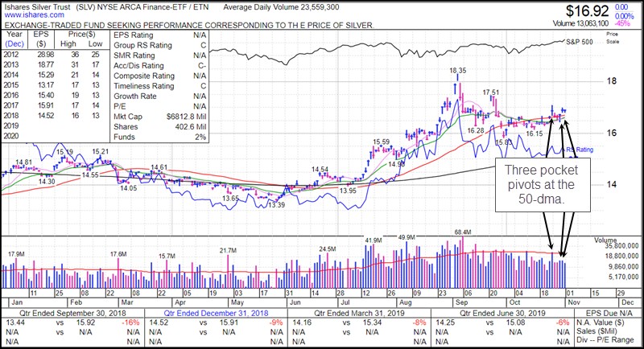Select the -6% quarterly change value
Image resolution: width=644 pixels, height=349 pixels.
(x=563, y=322)
